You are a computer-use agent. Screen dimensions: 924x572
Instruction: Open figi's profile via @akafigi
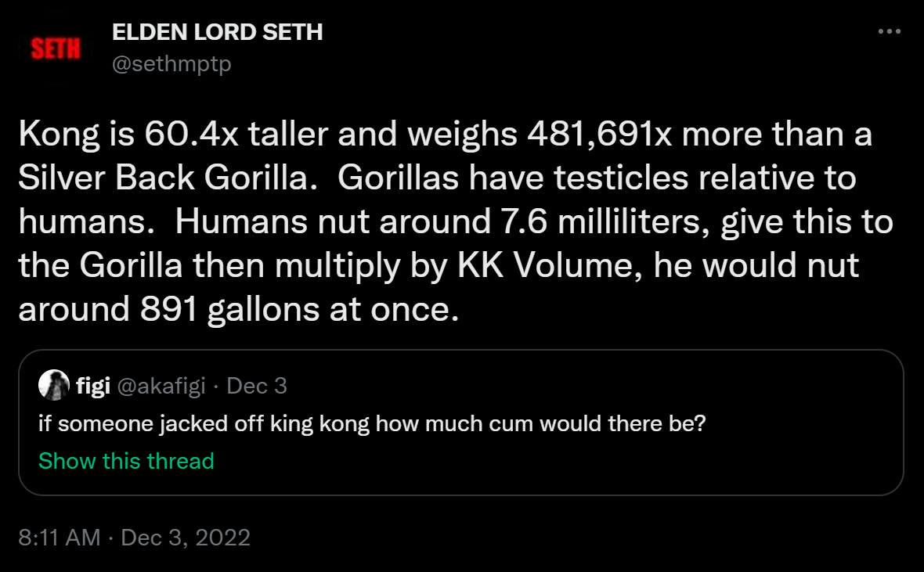coord(163,385)
